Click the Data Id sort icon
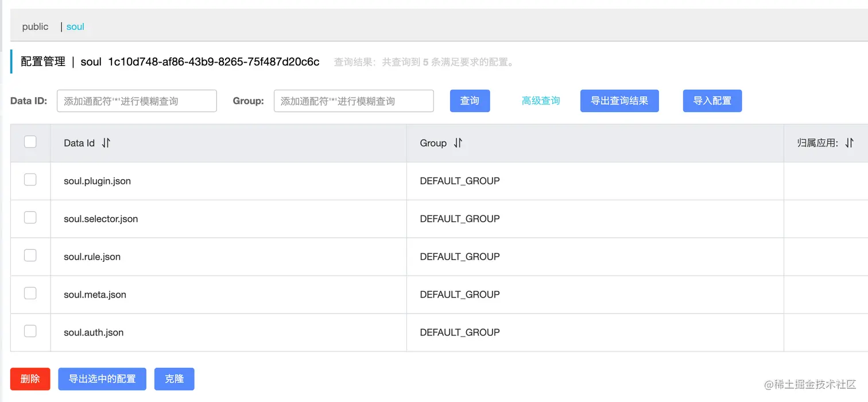Screen dimensions: 868x402 106,143
